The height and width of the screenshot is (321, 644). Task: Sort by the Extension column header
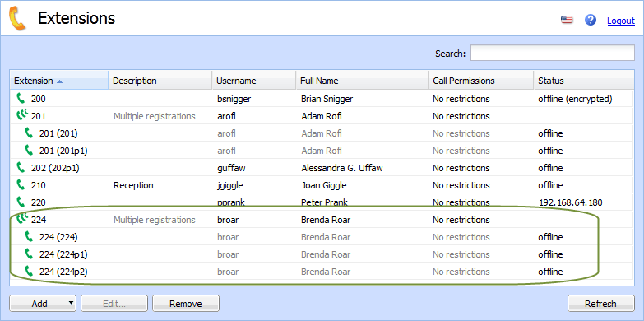[59, 81]
